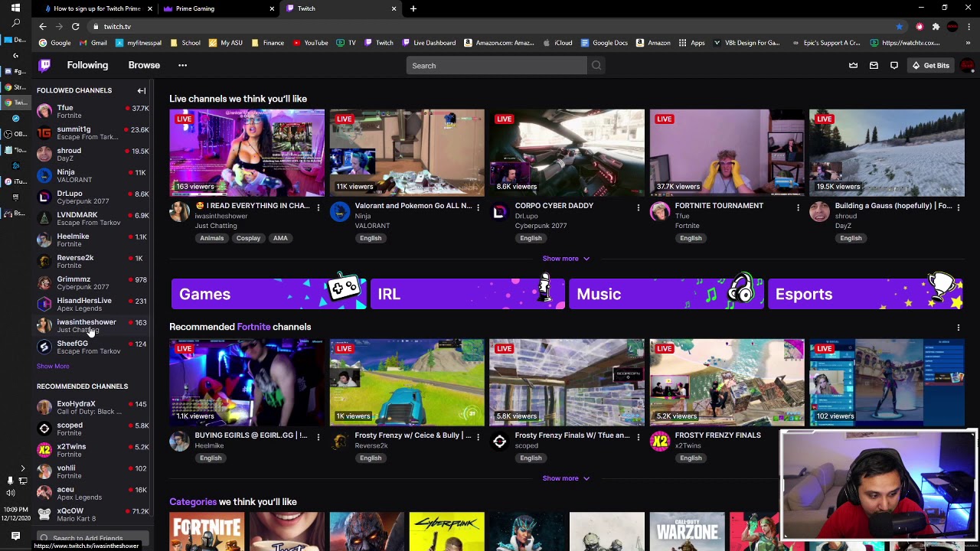
Task: Collapse the Followed Channels sidebar
Action: (x=141, y=90)
